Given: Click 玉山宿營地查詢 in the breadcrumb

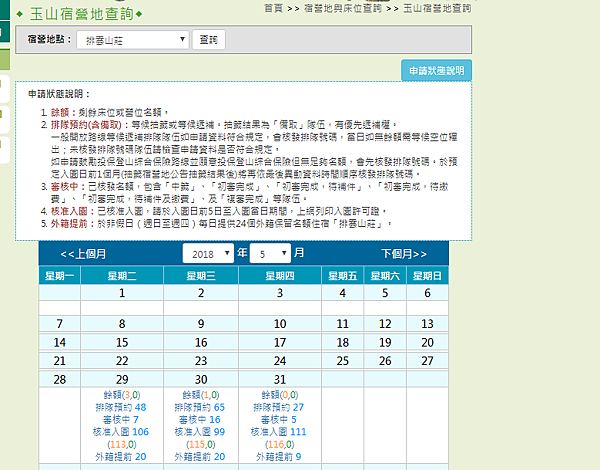Looking at the screenshot, I should 437,8.
